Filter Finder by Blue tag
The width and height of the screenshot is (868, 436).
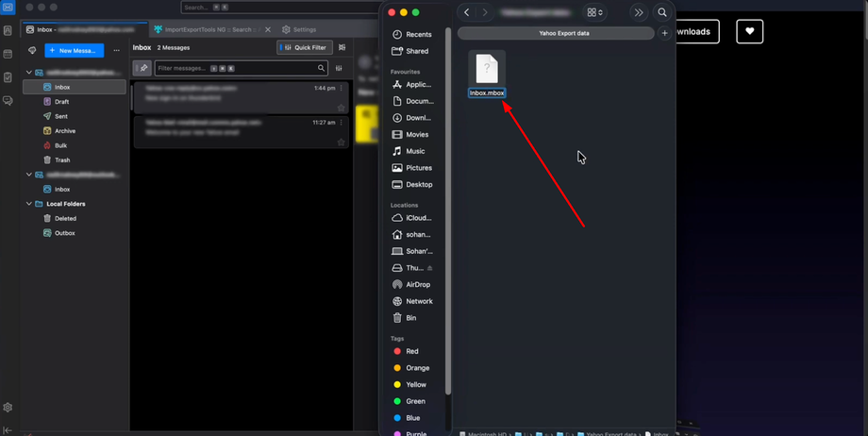[x=407, y=418]
